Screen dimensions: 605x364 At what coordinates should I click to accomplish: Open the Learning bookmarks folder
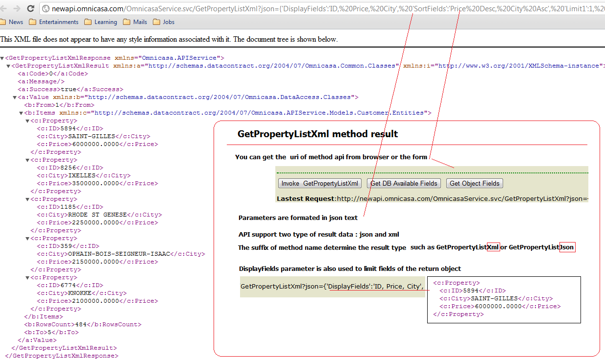101,22
